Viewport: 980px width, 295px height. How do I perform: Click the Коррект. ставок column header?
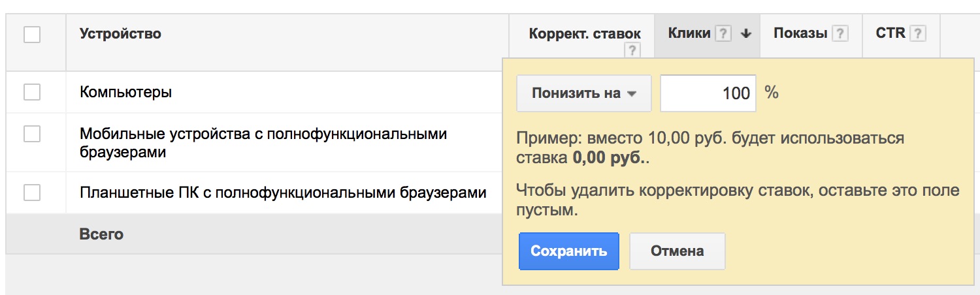585,34
